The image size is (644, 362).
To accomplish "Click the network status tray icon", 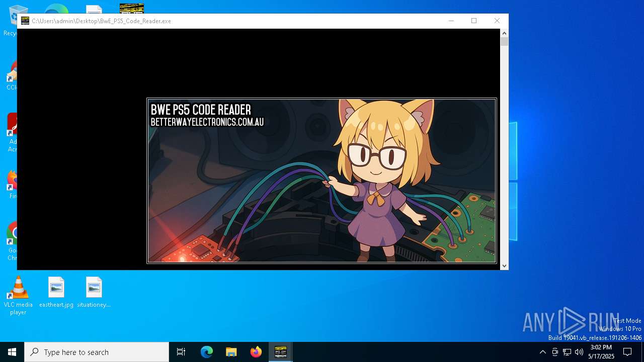I will click(567, 352).
